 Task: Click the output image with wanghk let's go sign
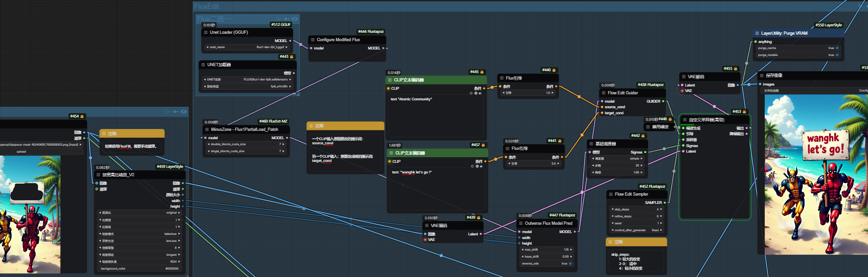(x=816, y=174)
